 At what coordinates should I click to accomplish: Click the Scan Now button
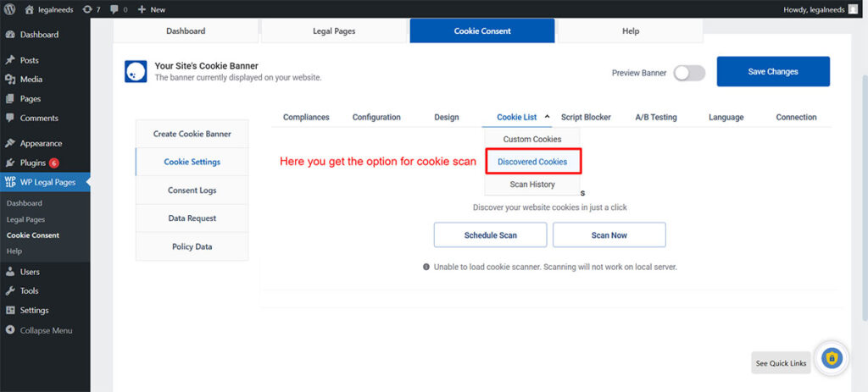coord(609,235)
